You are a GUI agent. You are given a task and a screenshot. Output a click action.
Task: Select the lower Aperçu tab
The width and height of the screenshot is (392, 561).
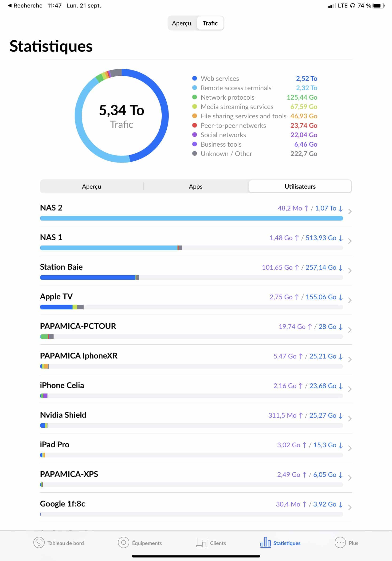(92, 187)
